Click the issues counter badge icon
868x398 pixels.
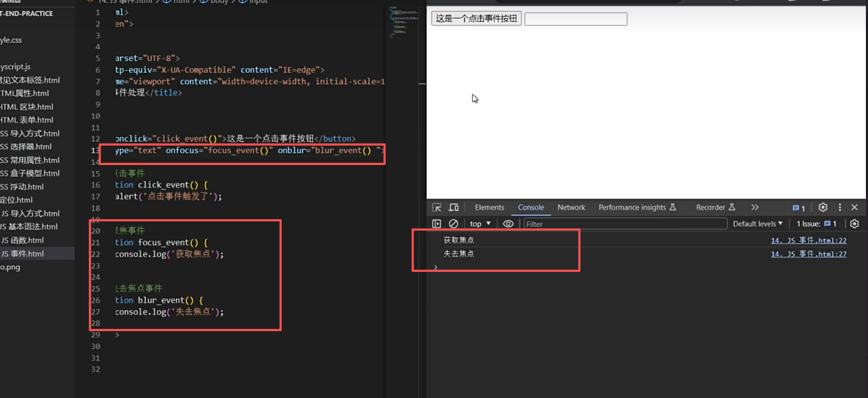[799, 208]
